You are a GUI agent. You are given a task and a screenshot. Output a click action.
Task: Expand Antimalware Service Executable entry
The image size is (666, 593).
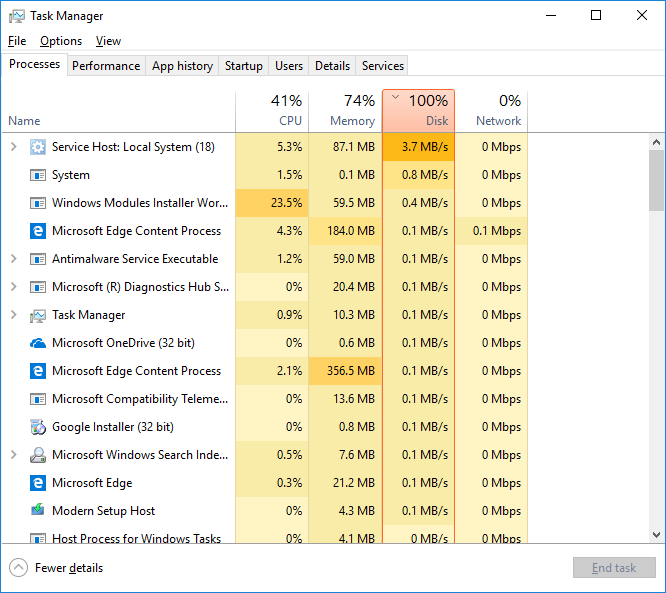[x=14, y=259]
